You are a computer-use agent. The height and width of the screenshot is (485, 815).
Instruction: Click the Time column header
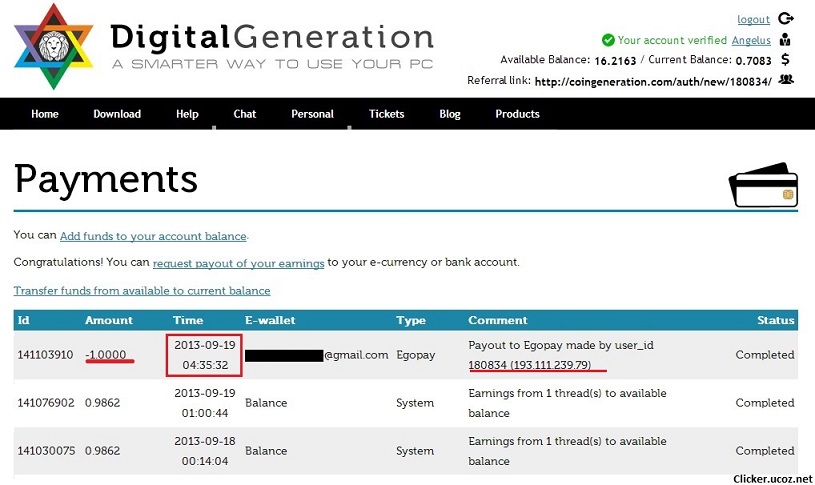tap(188, 320)
